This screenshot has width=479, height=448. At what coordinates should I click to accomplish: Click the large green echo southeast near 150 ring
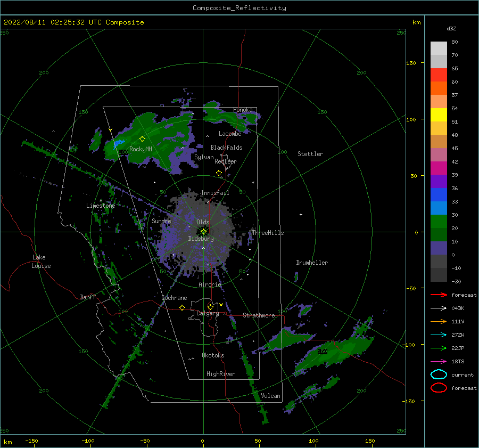(x=335, y=352)
